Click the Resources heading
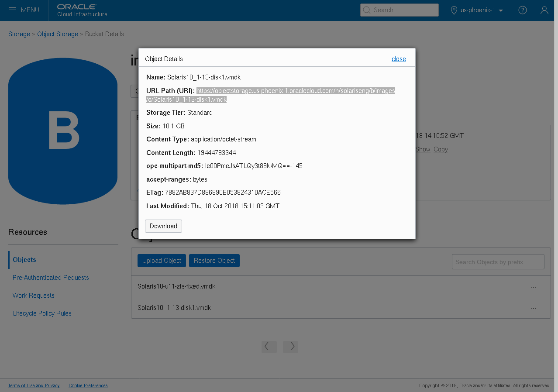This screenshot has width=558, height=392. click(x=28, y=232)
